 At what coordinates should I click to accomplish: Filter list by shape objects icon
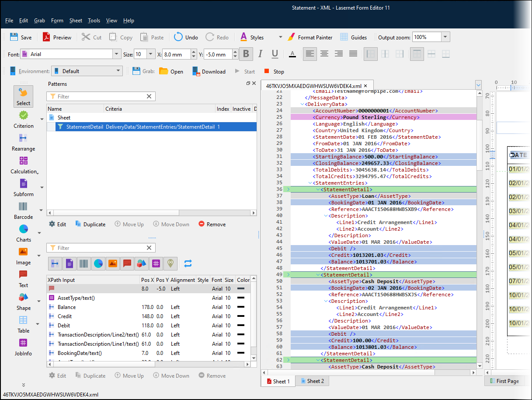click(x=142, y=263)
